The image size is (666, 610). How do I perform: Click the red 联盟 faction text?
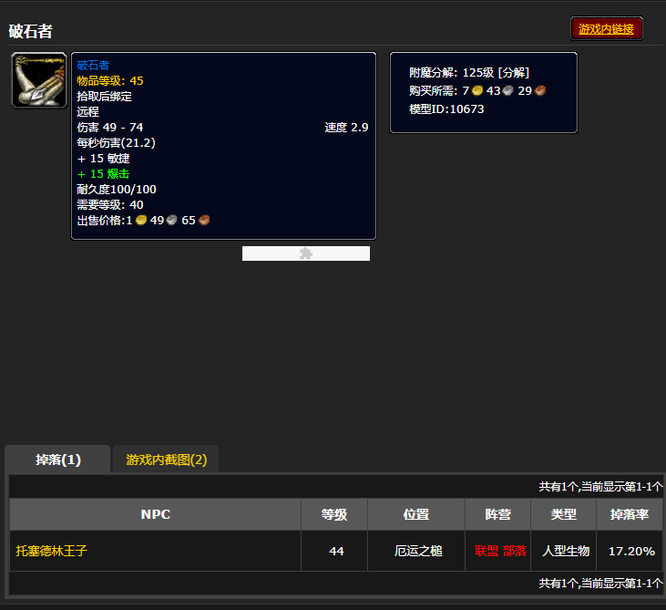point(487,551)
